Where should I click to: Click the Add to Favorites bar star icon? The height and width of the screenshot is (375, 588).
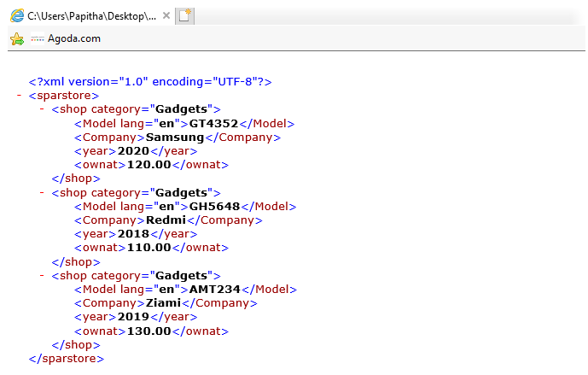(16, 38)
